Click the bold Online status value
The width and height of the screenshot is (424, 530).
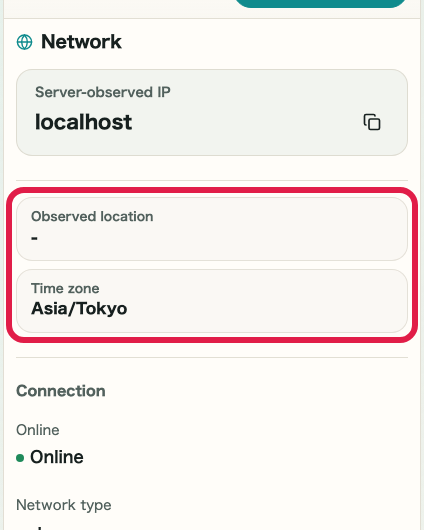[x=57, y=457]
